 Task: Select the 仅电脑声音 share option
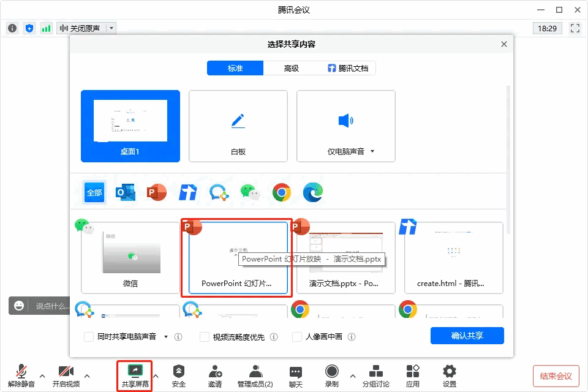pos(345,126)
